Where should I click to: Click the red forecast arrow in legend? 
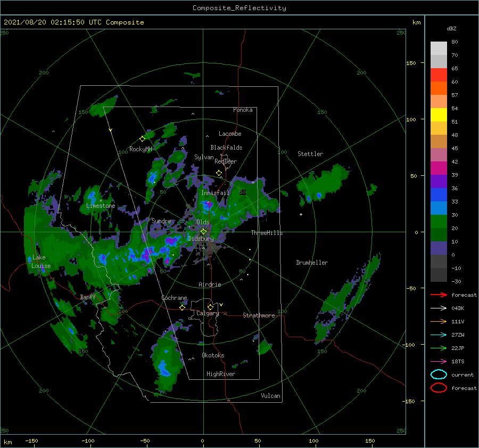click(x=439, y=295)
